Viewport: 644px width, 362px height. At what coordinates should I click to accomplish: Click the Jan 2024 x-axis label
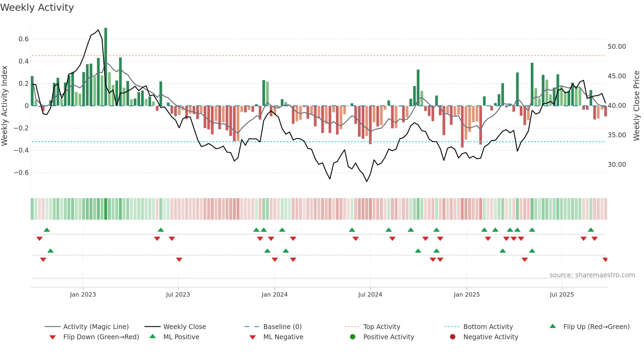pyautogui.click(x=275, y=295)
